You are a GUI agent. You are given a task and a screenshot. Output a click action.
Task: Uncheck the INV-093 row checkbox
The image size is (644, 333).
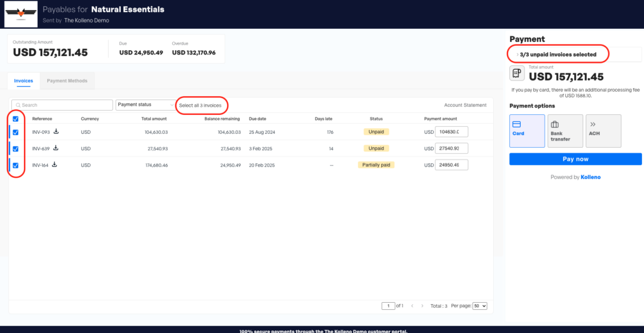pyautogui.click(x=16, y=132)
